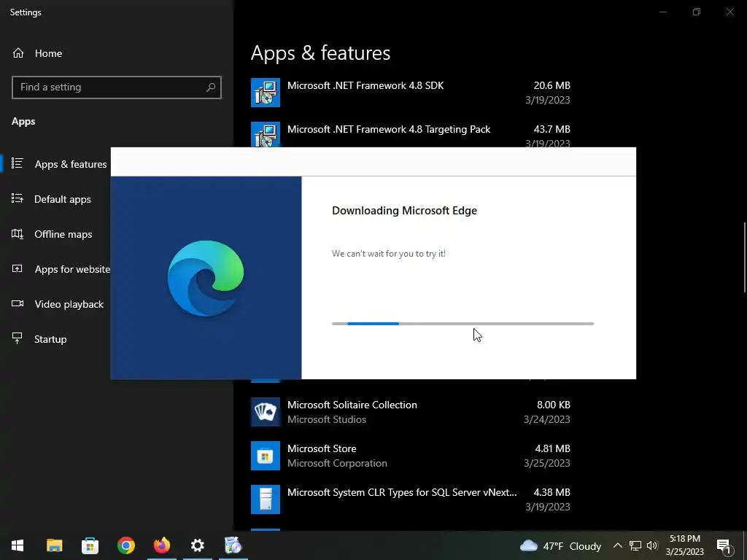Click the .NET 4.8 Targeting Pack icon
747x560 pixels.
[x=266, y=135]
